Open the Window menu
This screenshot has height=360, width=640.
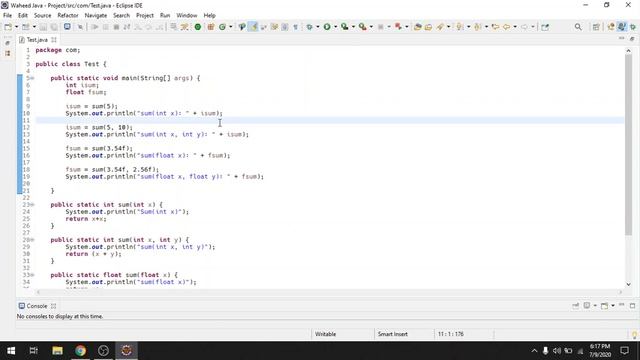pos(187,16)
